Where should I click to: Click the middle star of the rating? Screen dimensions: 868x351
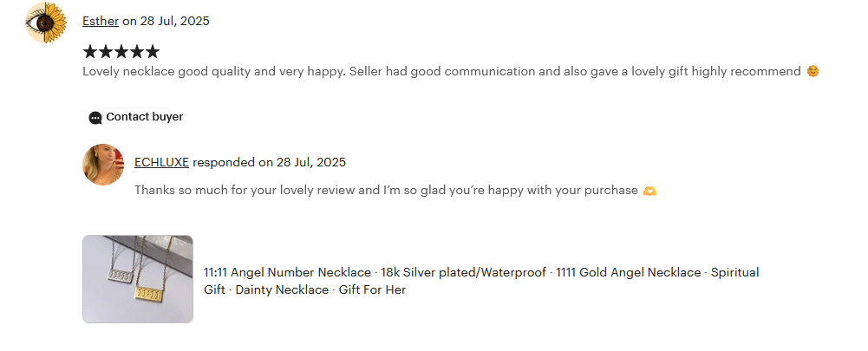tap(121, 52)
